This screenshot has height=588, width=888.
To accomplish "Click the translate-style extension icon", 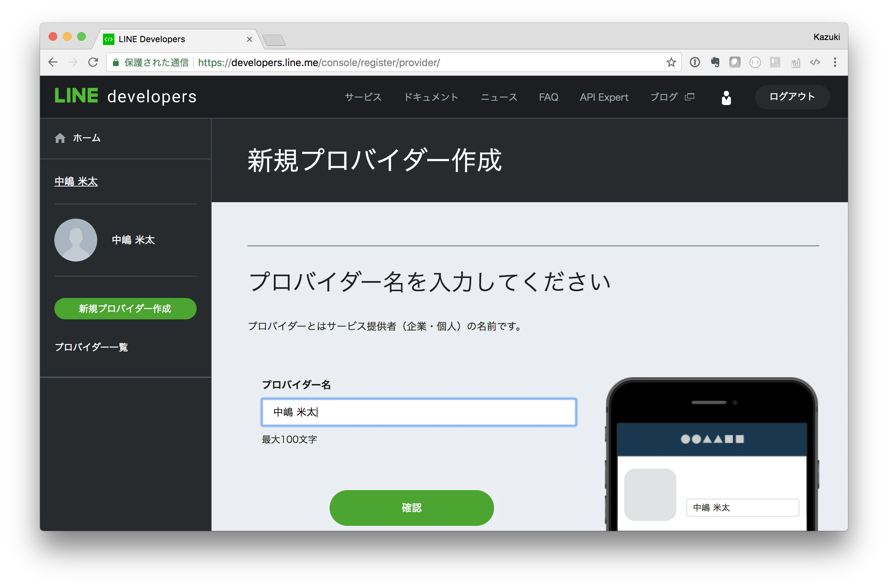I will pos(775,62).
